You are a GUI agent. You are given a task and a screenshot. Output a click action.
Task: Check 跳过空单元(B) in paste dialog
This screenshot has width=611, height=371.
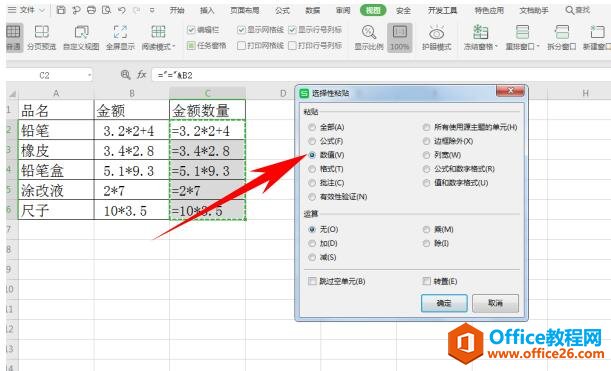click(x=312, y=281)
